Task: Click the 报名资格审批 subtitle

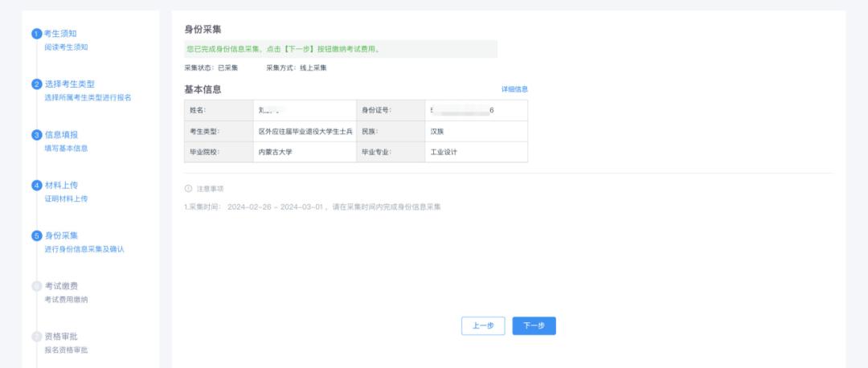Action: (66, 350)
